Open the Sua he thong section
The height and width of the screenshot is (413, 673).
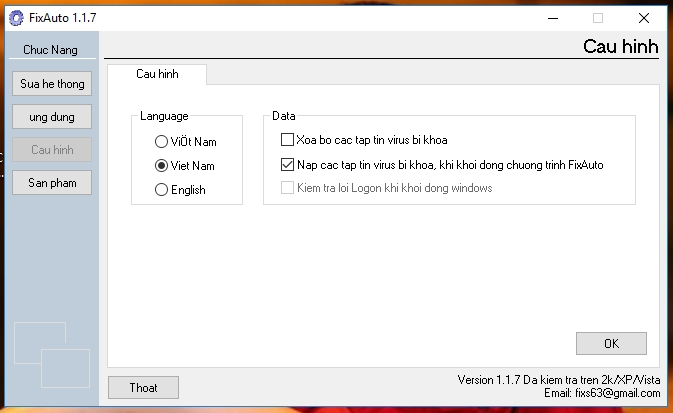[52, 84]
